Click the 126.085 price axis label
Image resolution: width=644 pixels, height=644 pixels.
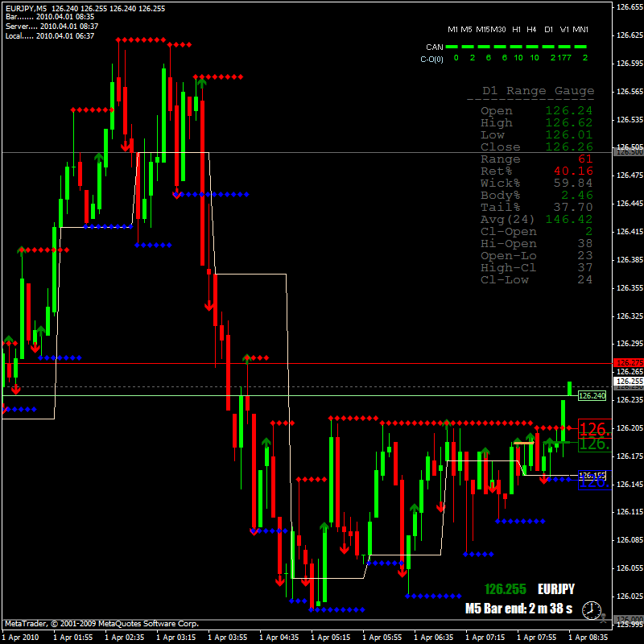(630, 540)
